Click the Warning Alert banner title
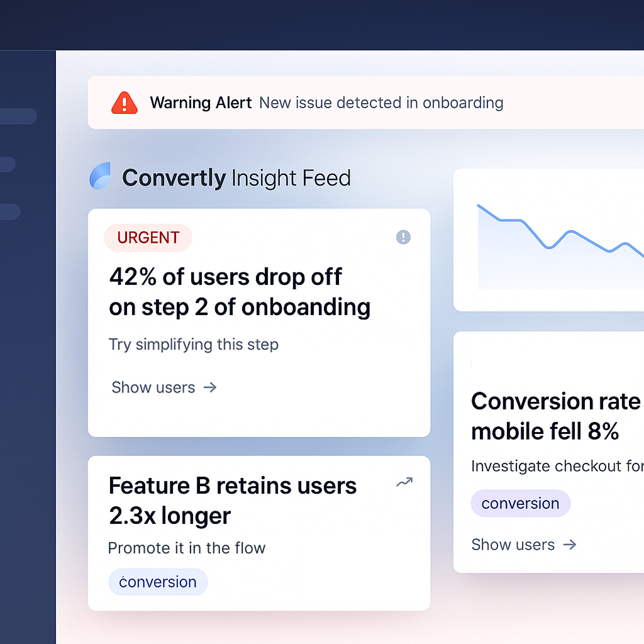The height and width of the screenshot is (644, 644). point(201,103)
